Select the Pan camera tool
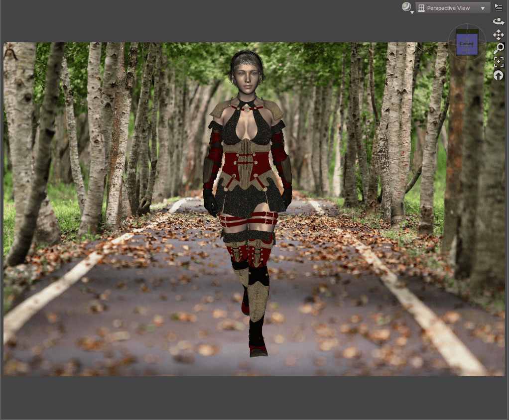 click(x=498, y=35)
